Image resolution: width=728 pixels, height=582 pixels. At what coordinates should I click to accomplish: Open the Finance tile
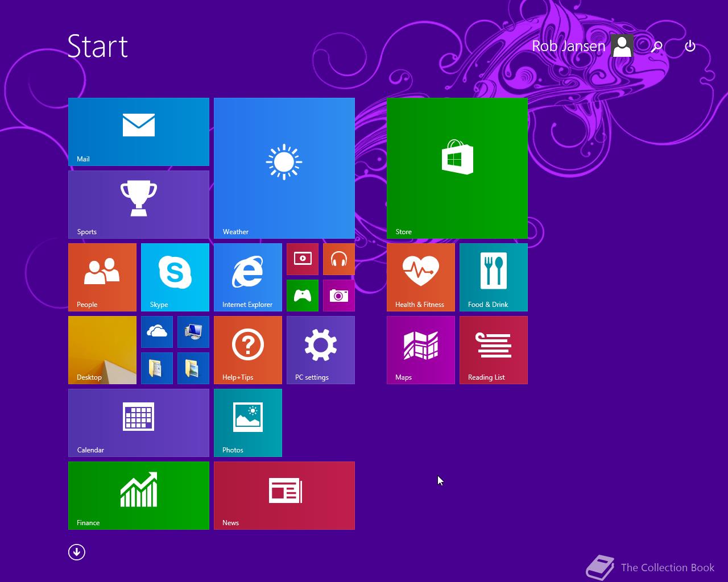[x=139, y=496]
